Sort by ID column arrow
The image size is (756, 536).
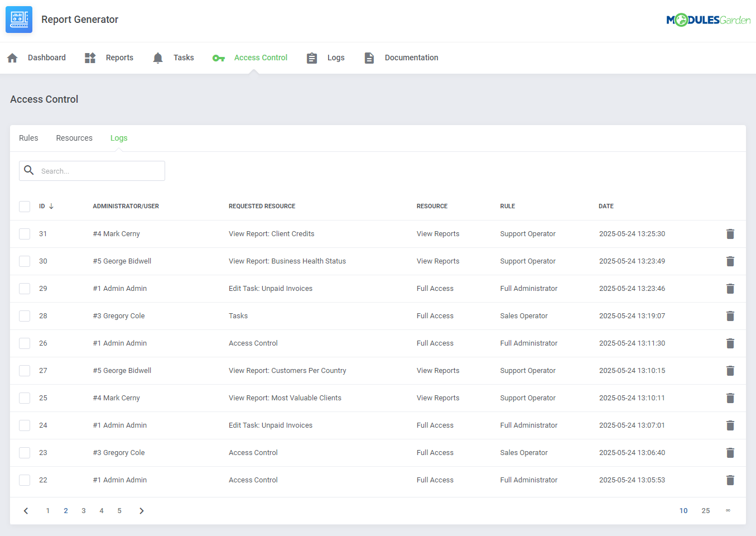tap(51, 207)
